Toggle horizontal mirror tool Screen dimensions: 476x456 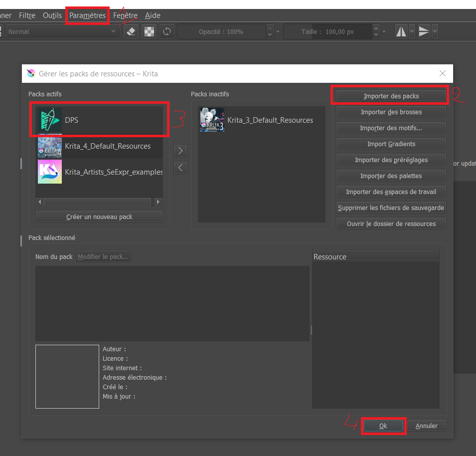pyautogui.click(x=401, y=31)
